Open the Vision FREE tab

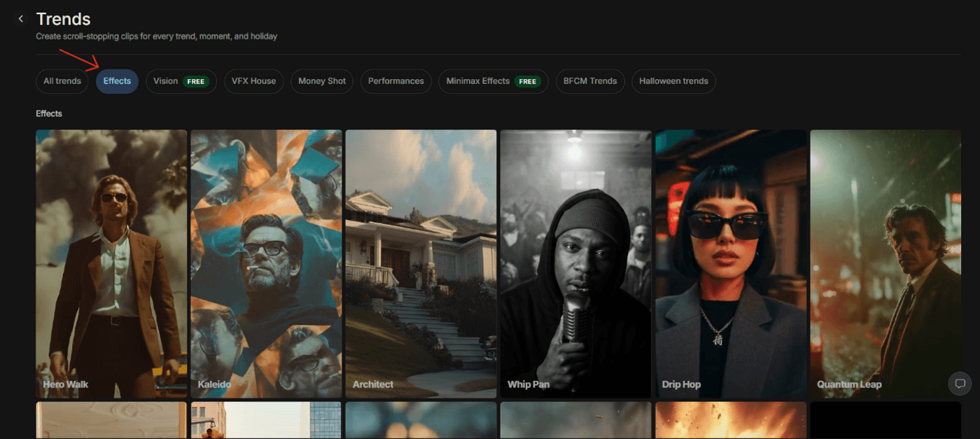point(181,81)
